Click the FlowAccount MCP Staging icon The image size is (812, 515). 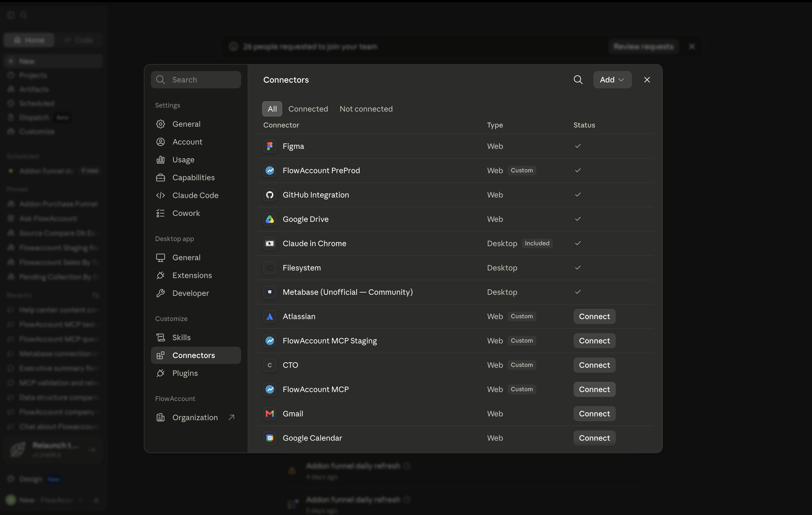[x=269, y=341]
